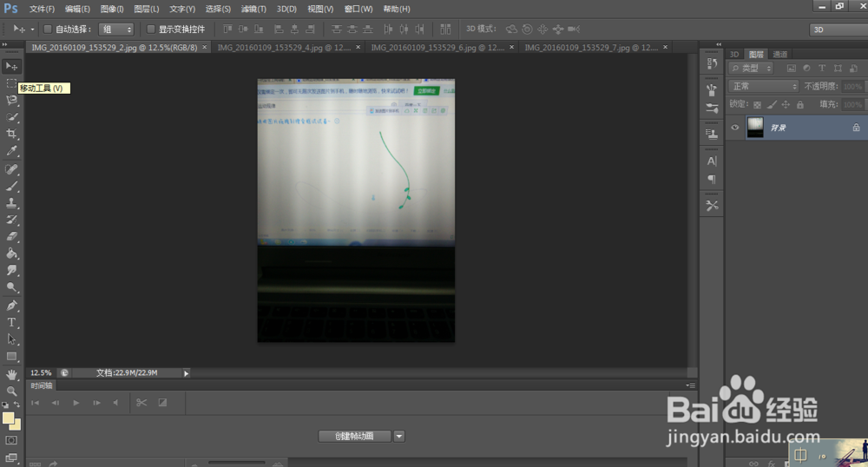Click the 背景 layer thumbnail
This screenshot has height=467, width=868.
tap(755, 128)
